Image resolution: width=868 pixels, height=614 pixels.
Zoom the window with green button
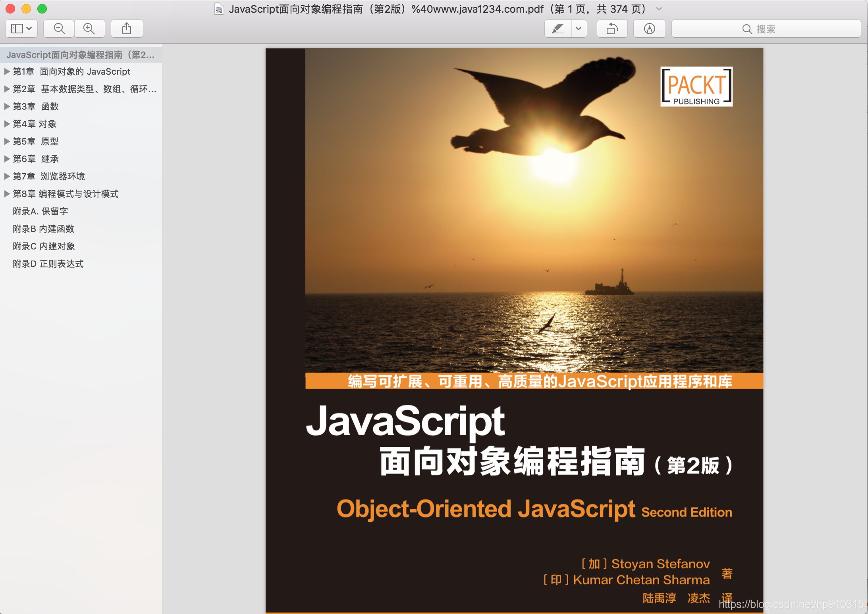click(42, 9)
